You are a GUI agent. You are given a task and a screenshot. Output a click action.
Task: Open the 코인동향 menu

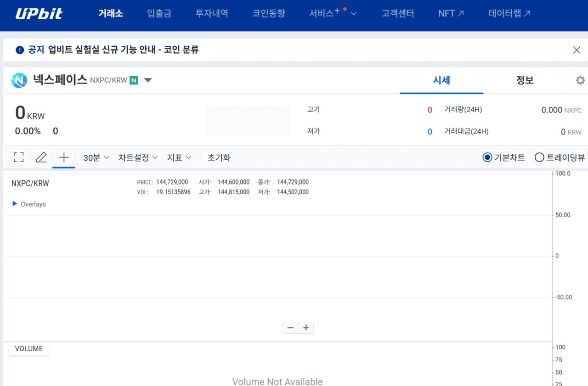(269, 13)
